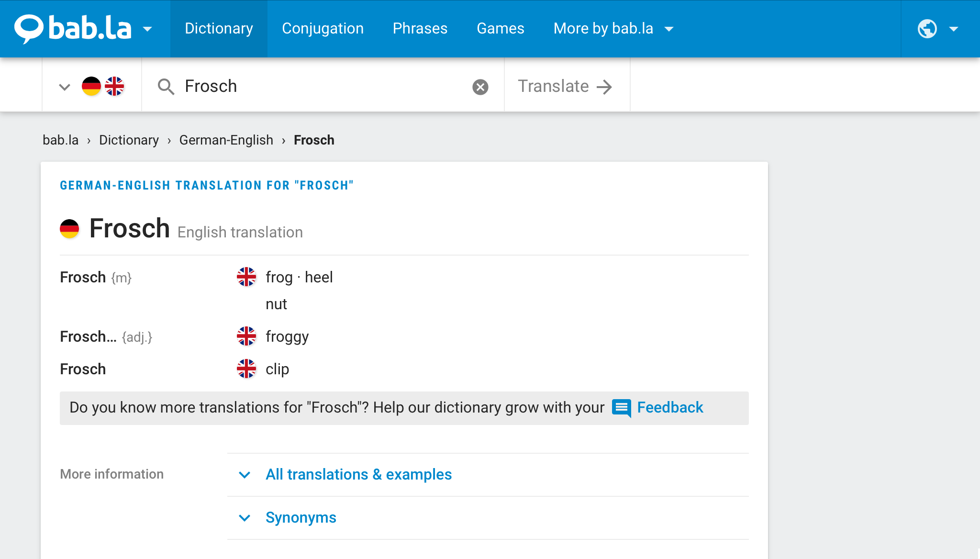Click the UK flag beside clip
Image resolution: width=980 pixels, height=559 pixels.
246,369
